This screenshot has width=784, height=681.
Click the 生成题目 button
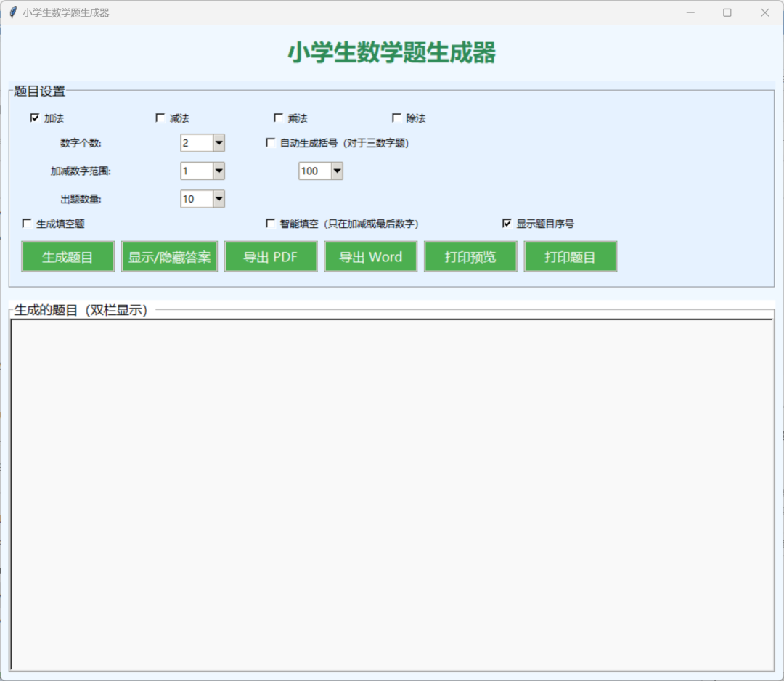pyautogui.click(x=67, y=256)
